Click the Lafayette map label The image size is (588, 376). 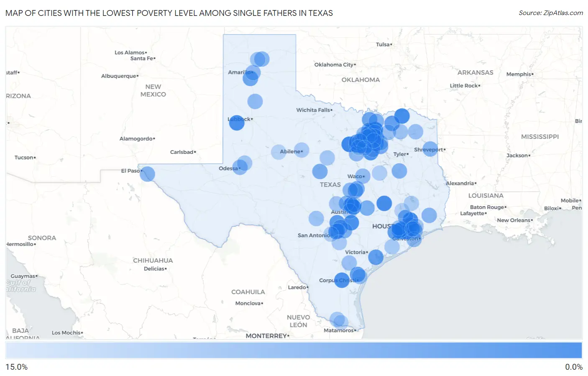(473, 214)
